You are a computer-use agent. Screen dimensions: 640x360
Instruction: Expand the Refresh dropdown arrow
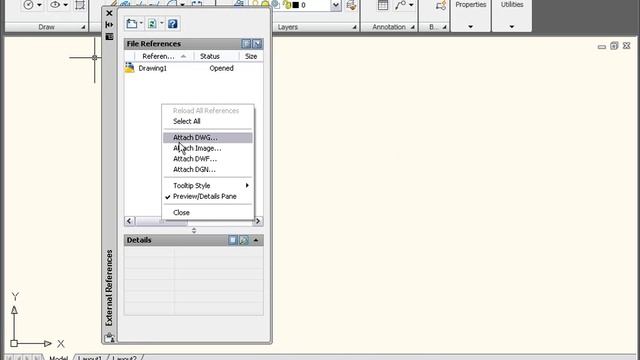pyautogui.click(x=162, y=24)
